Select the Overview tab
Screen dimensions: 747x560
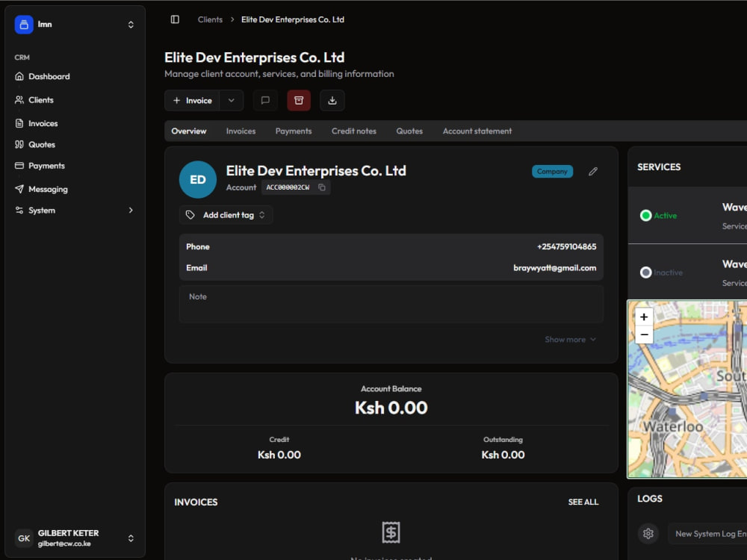tap(189, 131)
